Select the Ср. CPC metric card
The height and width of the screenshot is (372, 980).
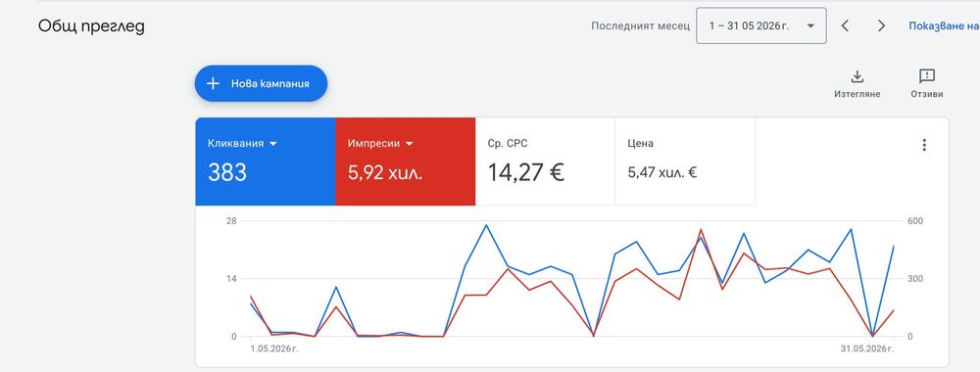545,161
